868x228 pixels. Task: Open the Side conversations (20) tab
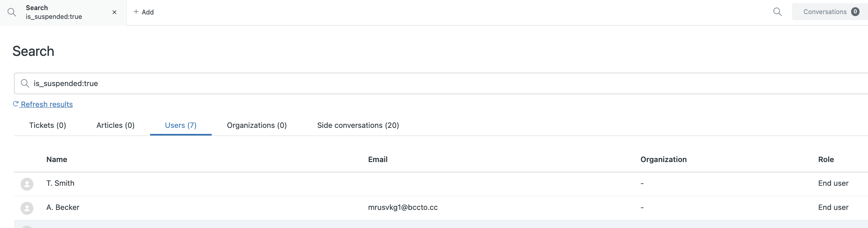(x=358, y=125)
